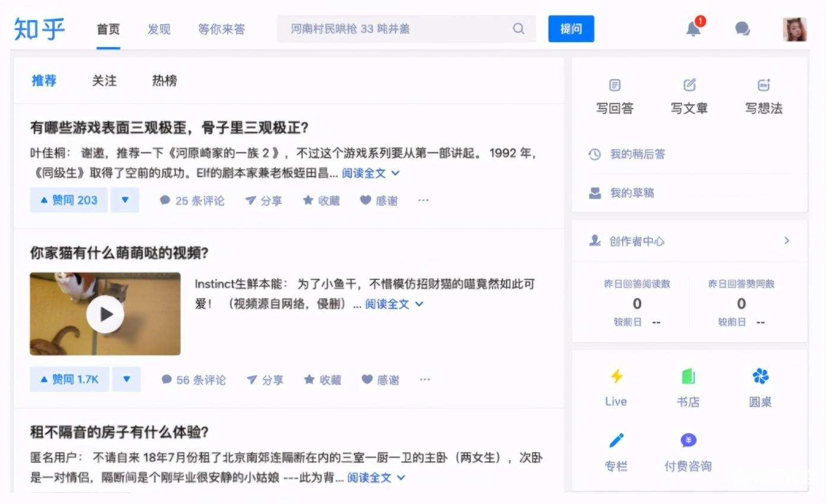Click the 写回答 write answer icon
Image resolution: width=826 pixels, height=504 pixels.
[615, 86]
